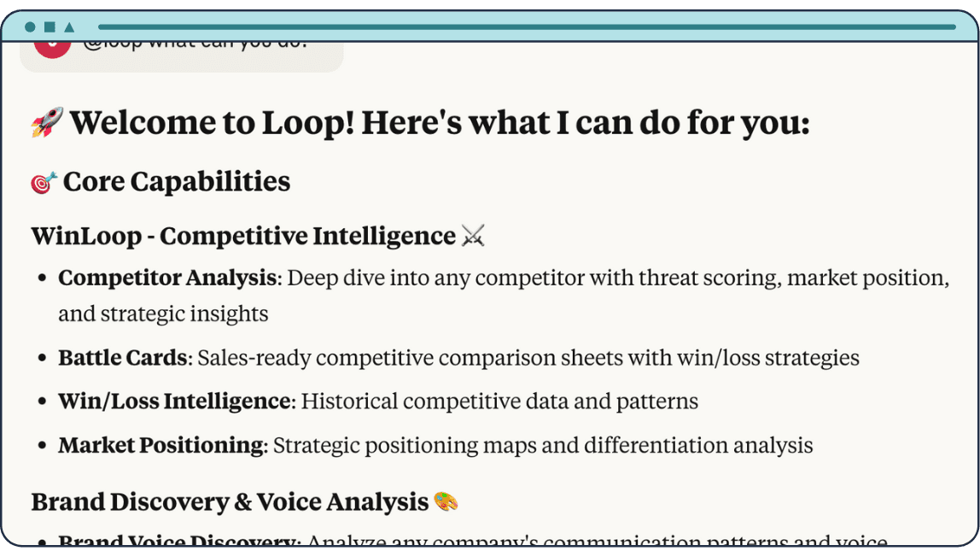The image size is (980, 557).
Task: Click the rocket emoji beside Welcome heading
Action: 46,123
